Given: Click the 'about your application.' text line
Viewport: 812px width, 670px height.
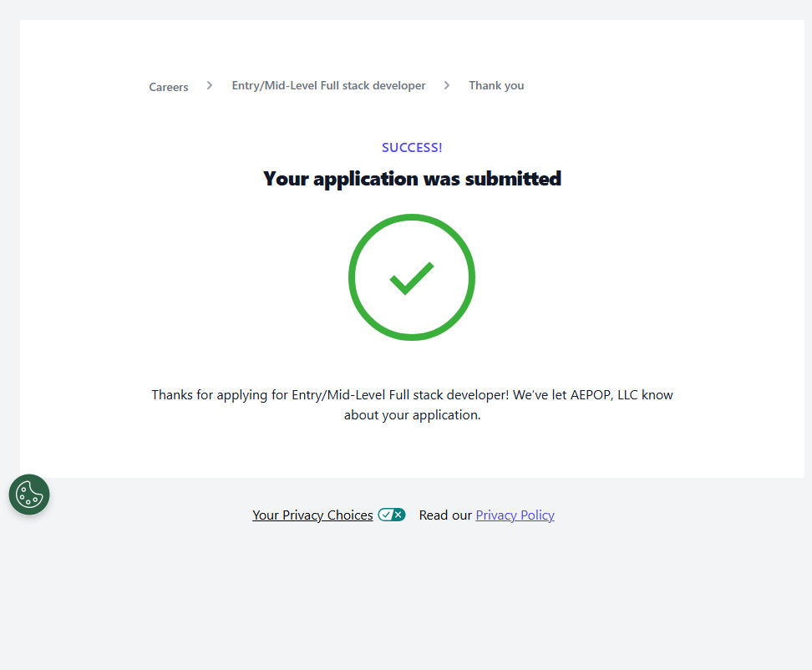Looking at the screenshot, I should pos(412,415).
